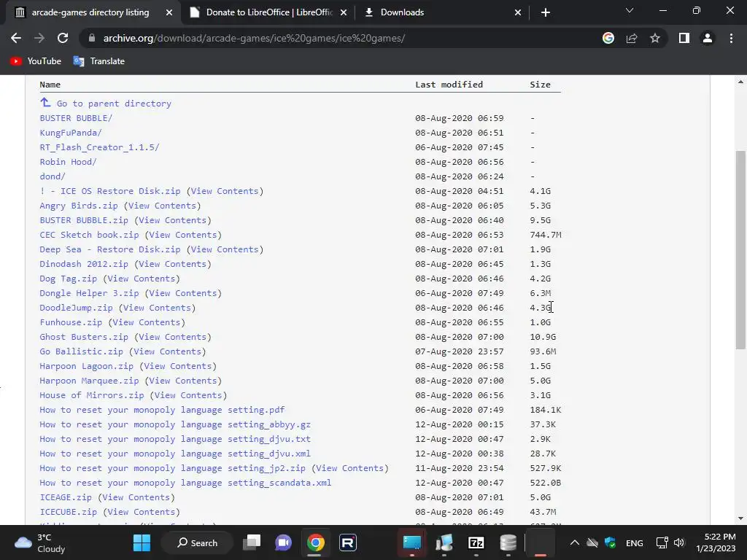
Task: Download DoodleJump.zip
Action: point(76,308)
